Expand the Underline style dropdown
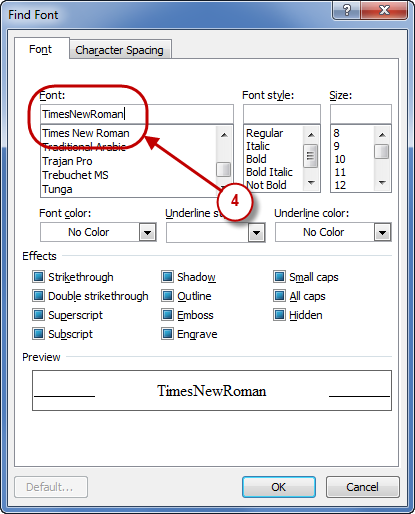Screen dimensions: 415x514 tap(256, 232)
